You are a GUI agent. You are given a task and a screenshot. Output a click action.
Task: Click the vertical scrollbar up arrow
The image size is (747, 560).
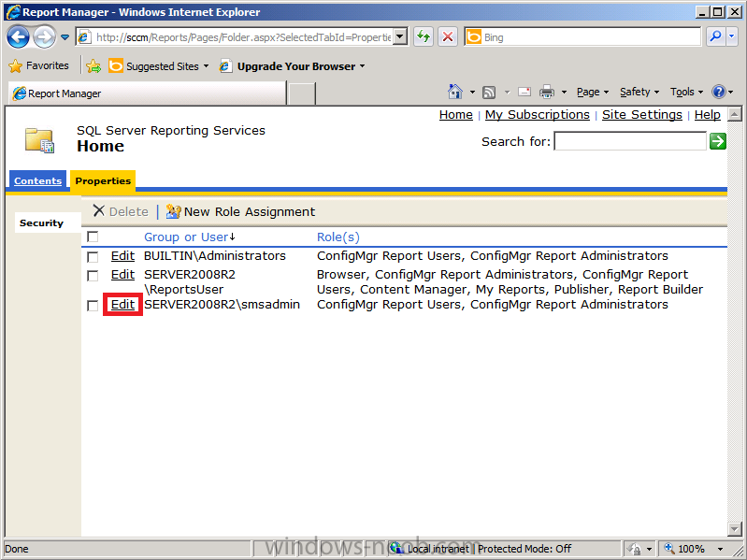[x=735, y=114]
